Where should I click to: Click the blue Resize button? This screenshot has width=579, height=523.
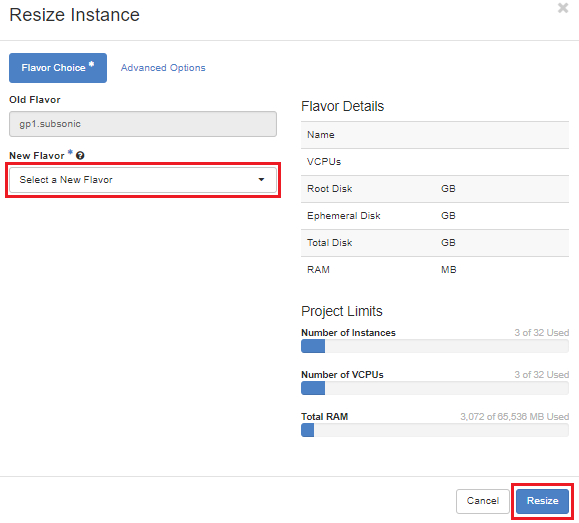click(x=542, y=501)
